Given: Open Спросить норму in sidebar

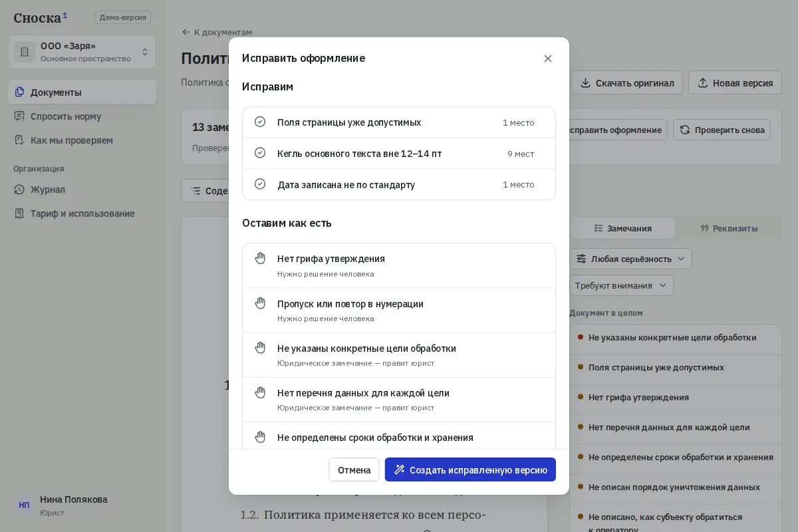Looking at the screenshot, I should pos(82,116).
